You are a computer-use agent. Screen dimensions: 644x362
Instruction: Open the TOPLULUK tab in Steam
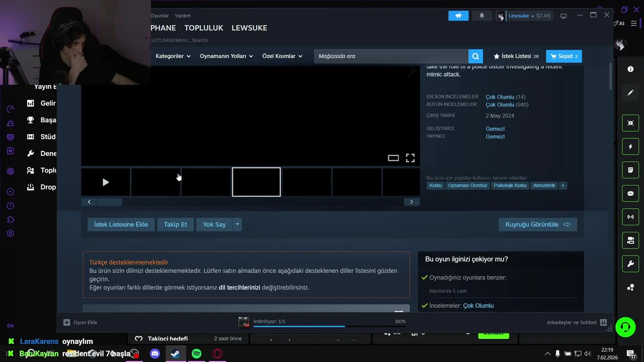(x=204, y=28)
